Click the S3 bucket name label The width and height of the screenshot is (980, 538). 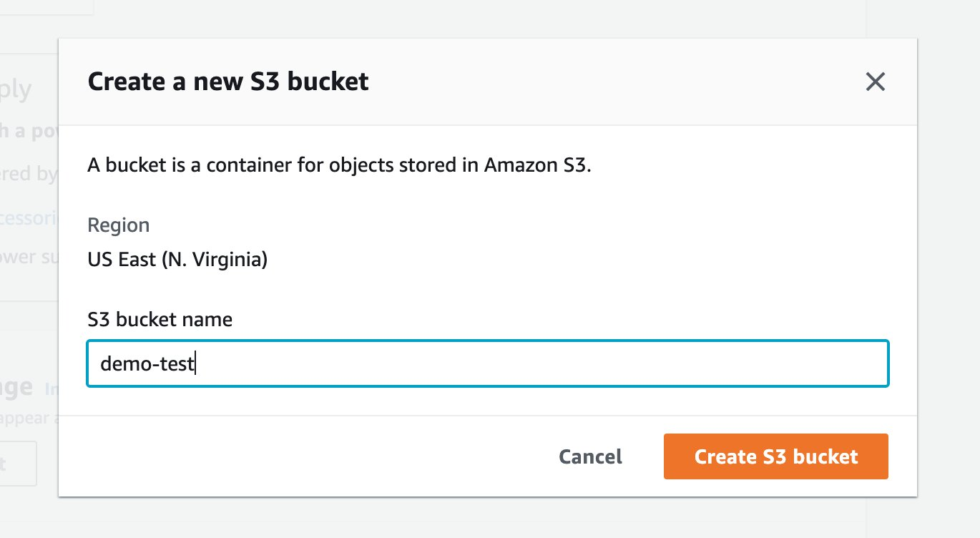tap(160, 320)
